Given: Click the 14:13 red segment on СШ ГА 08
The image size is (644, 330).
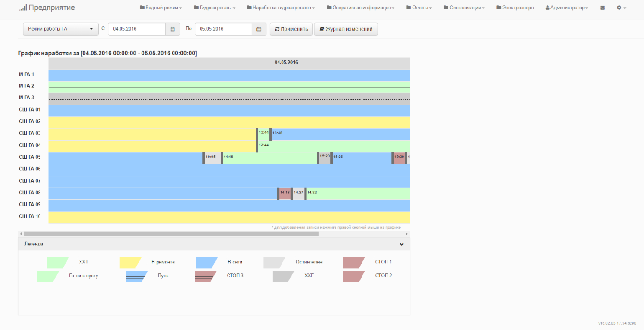Looking at the screenshot, I should coord(285,193).
